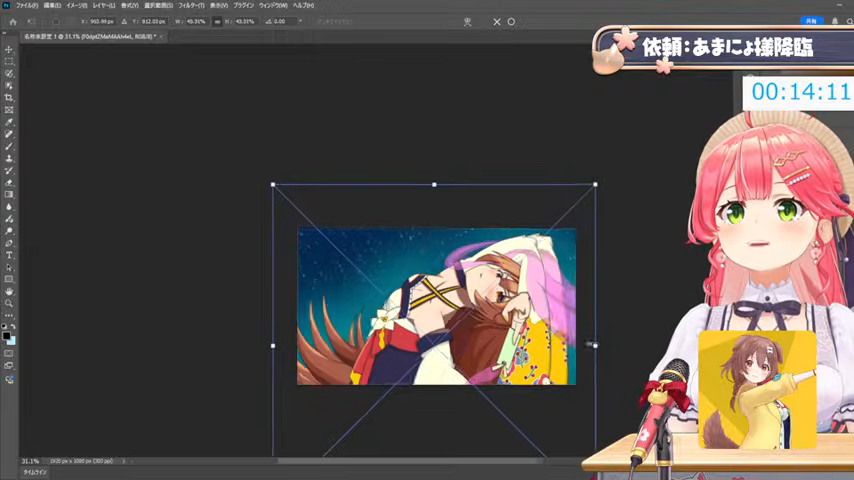
Task: Click the rotation angle field
Action: (283, 22)
